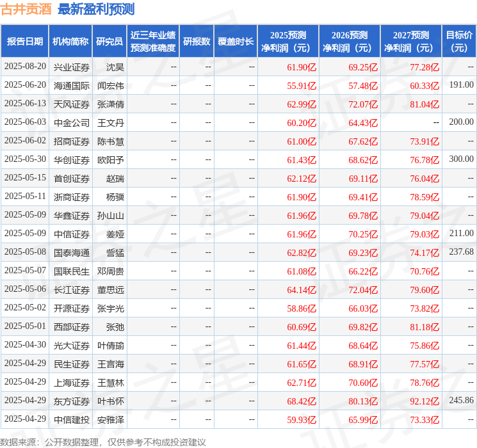Select the 研究员 column header
The height and width of the screenshot is (448, 477).
(109, 42)
